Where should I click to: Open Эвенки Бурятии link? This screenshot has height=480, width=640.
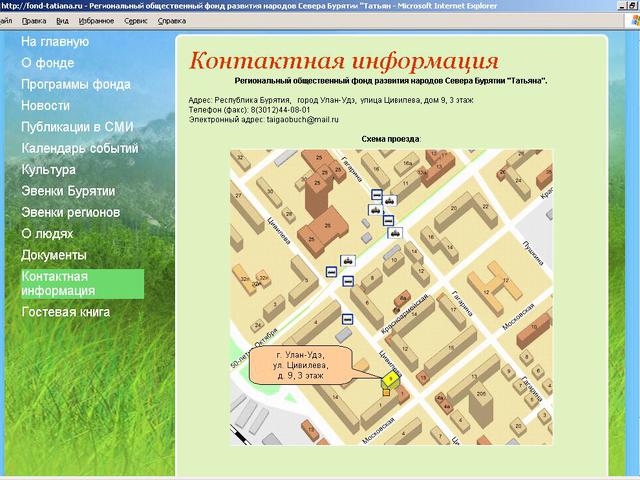click(x=68, y=191)
